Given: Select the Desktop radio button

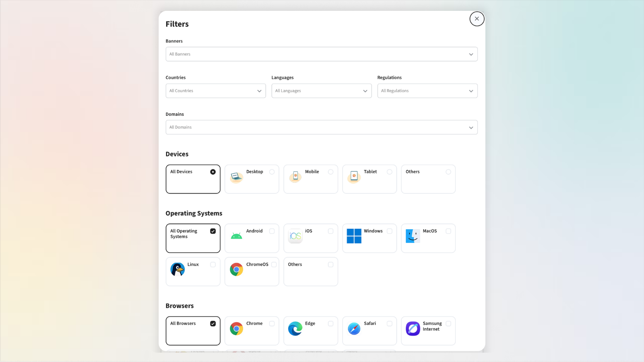Looking at the screenshot, I should click(x=272, y=172).
